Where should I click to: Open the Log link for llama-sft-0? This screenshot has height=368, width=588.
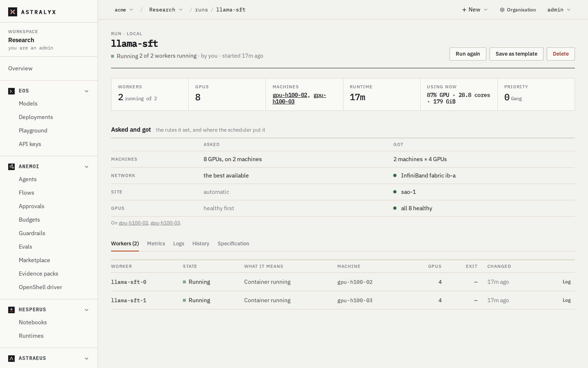click(x=566, y=282)
